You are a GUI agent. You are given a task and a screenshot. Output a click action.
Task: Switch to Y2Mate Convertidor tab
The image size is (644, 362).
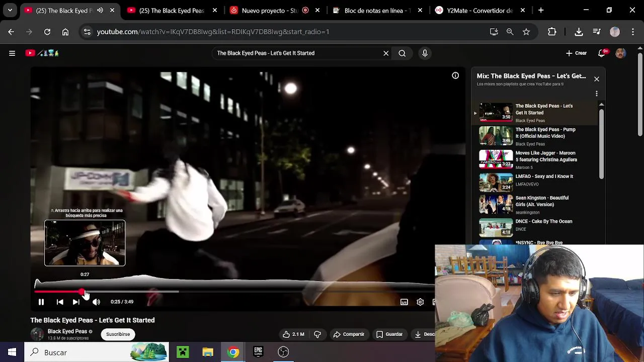tap(480, 10)
